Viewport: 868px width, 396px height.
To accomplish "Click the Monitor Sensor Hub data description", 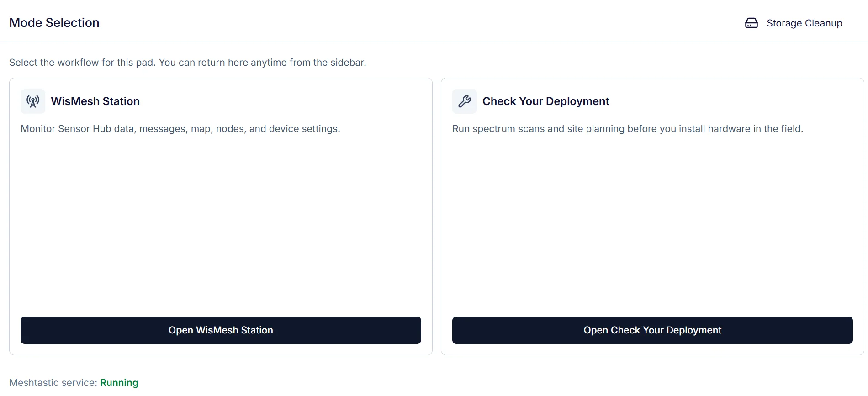I will pos(180,129).
